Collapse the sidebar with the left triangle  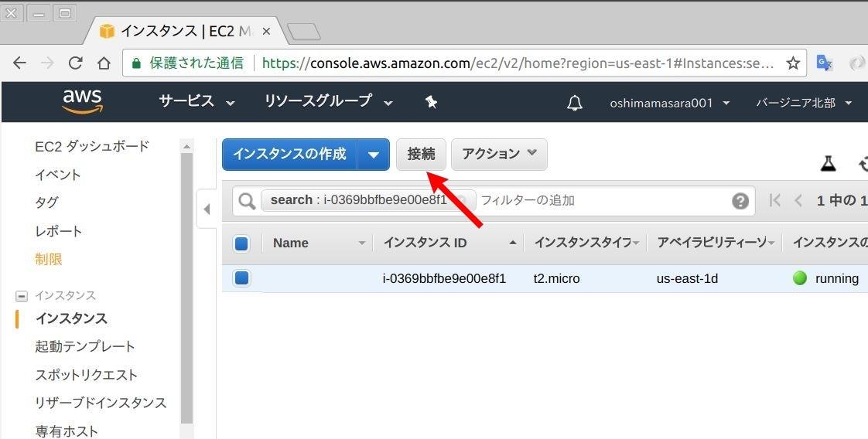pyautogui.click(x=207, y=209)
